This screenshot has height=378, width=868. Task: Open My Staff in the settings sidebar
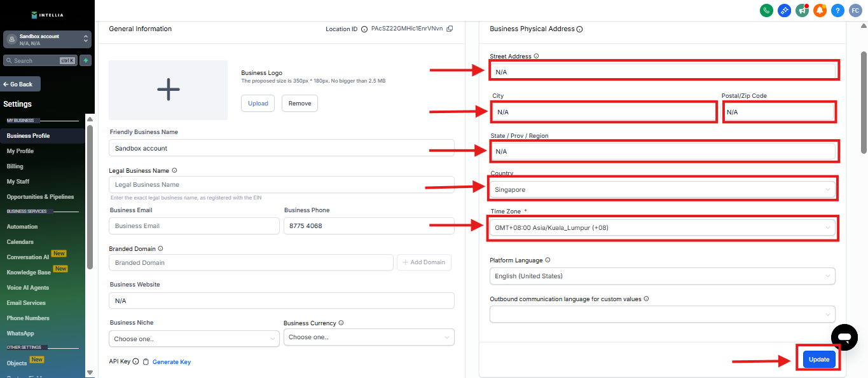click(x=18, y=182)
